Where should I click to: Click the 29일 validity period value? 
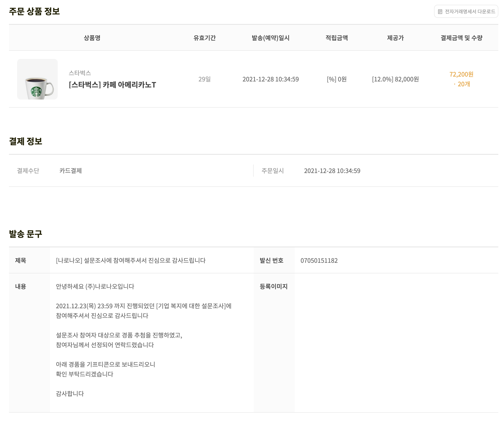(204, 79)
